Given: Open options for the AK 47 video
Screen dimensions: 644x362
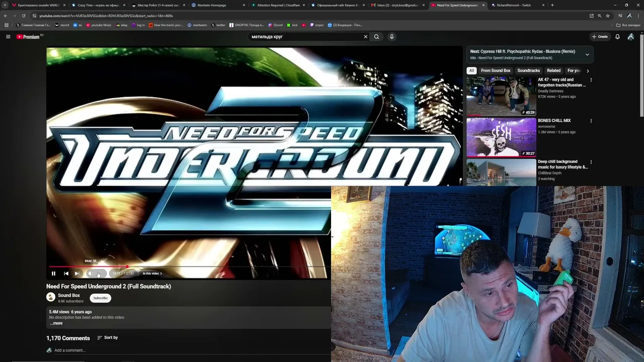Looking at the screenshot, I should click(591, 80).
